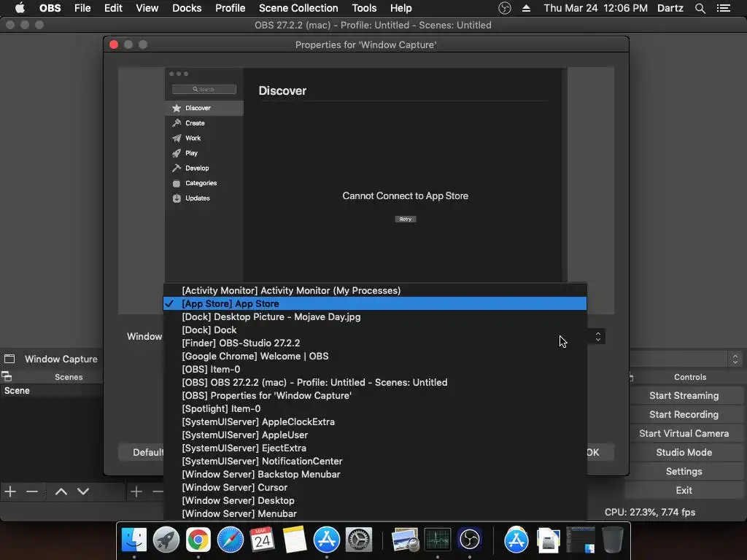
Task: Open the screenshot thumbnail stack in dock
Action: point(580,540)
